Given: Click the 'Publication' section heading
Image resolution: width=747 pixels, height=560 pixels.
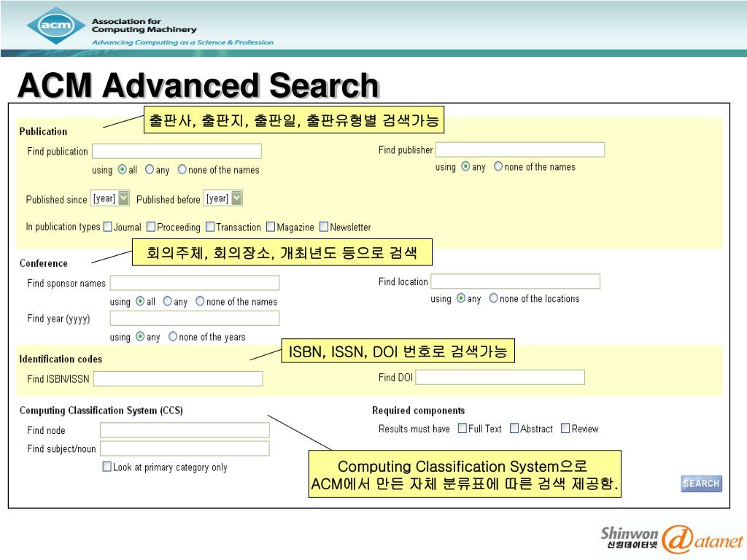Looking at the screenshot, I should point(43,131).
